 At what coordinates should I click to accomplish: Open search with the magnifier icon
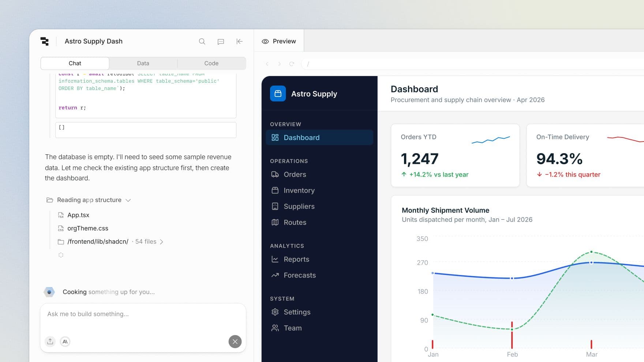(202, 41)
